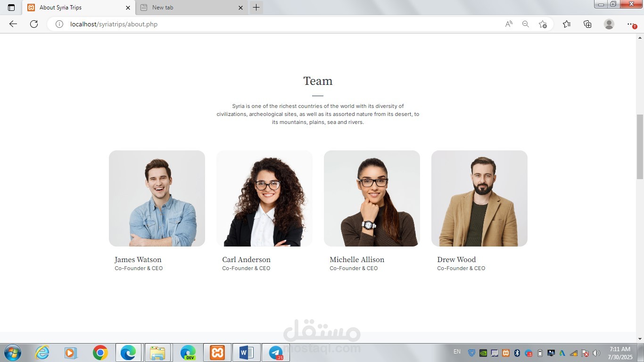This screenshot has width=644, height=362.
Task: Click the Team heading
Action: (x=318, y=81)
